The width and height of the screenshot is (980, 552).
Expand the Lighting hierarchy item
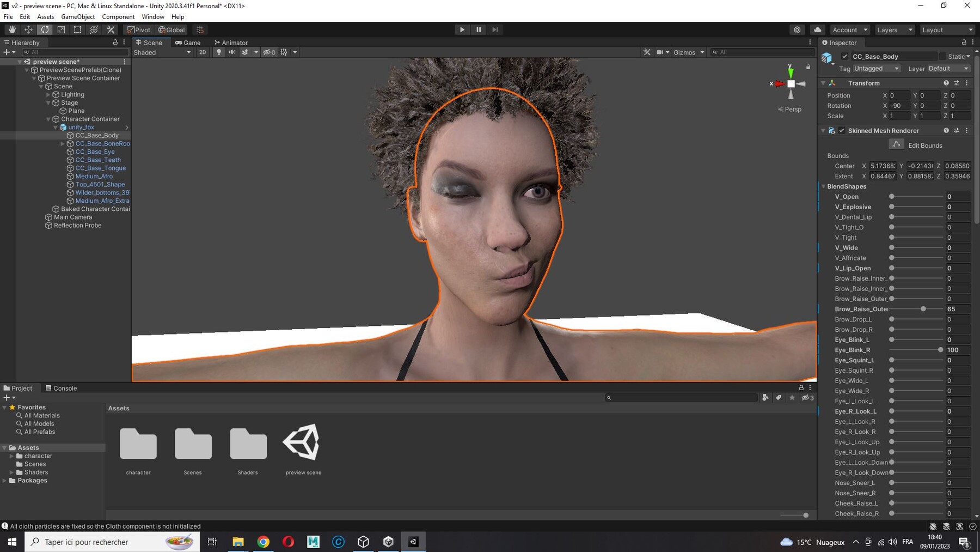48,95
